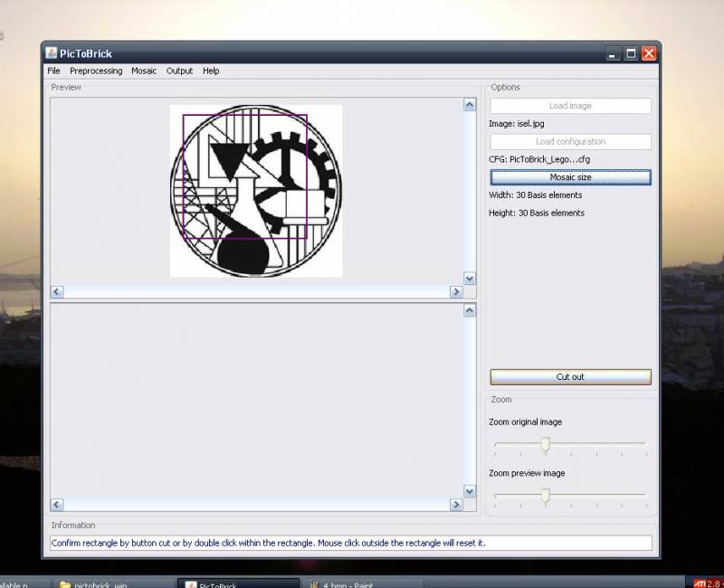Viewport: 724px width, 588px height.
Task: Click the Mosaic size button
Action: coord(570,177)
